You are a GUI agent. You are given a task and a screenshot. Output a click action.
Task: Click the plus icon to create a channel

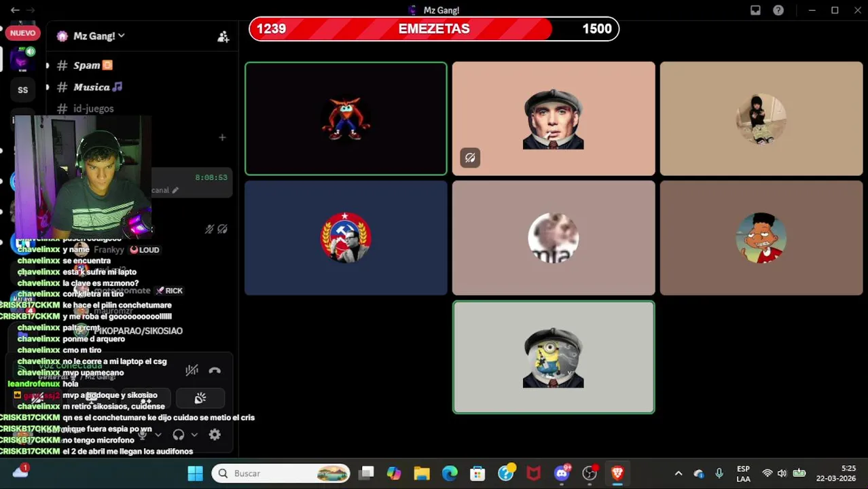[222, 137]
